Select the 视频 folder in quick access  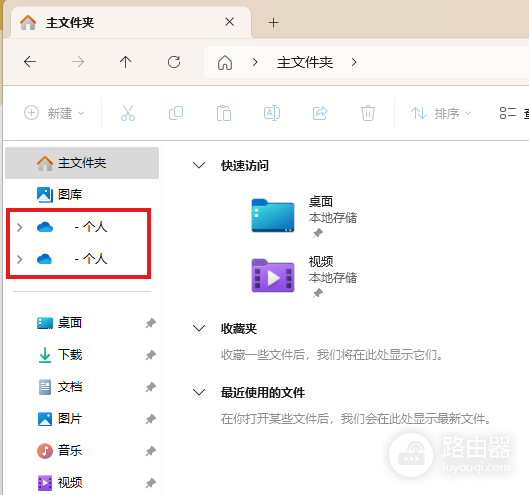point(304,276)
